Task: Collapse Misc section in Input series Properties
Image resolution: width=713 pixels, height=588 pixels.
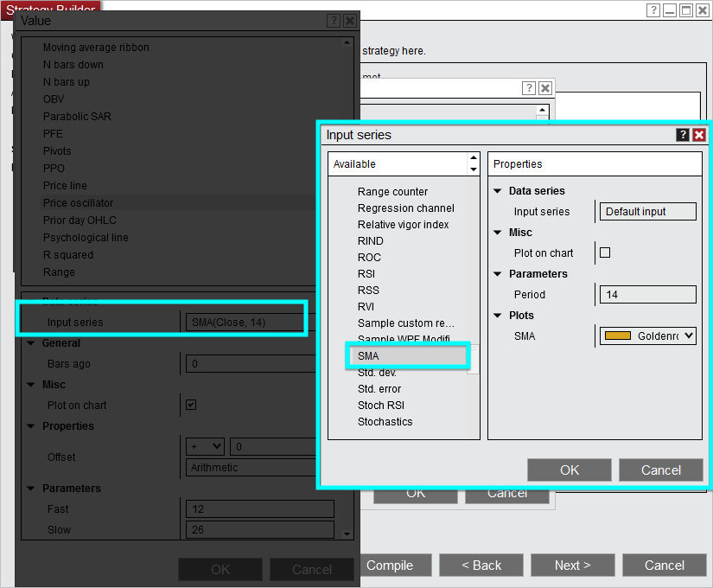Action: click(x=498, y=232)
